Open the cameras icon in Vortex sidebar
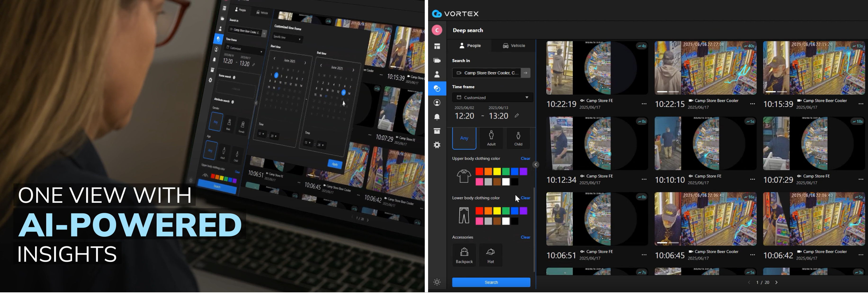The height and width of the screenshot is (294, 868). pos(437,61)
